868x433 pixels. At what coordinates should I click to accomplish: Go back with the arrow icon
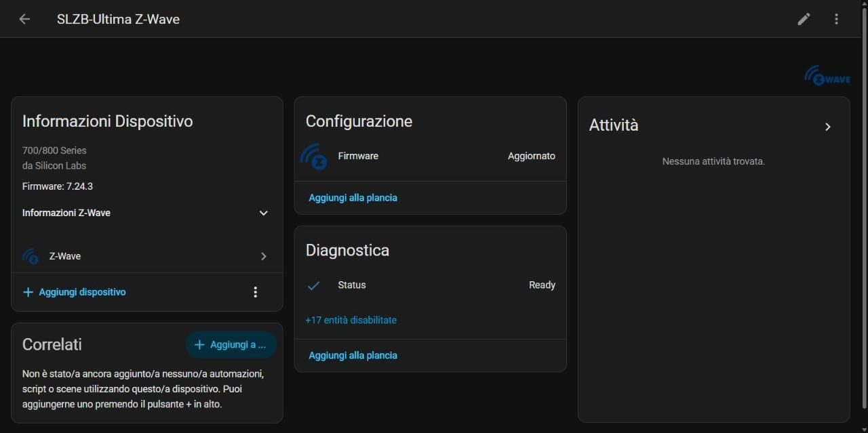click(x=24, y=19)
